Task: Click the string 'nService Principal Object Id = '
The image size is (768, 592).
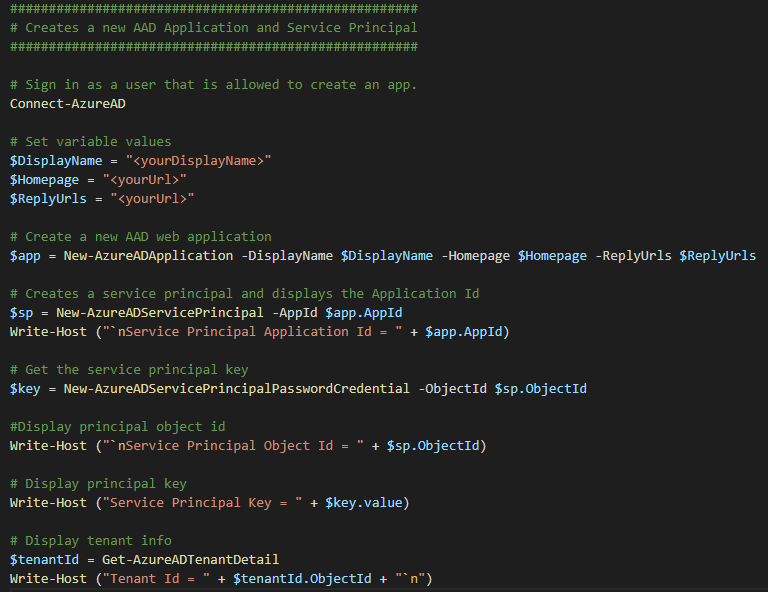Action: point(233,446)
